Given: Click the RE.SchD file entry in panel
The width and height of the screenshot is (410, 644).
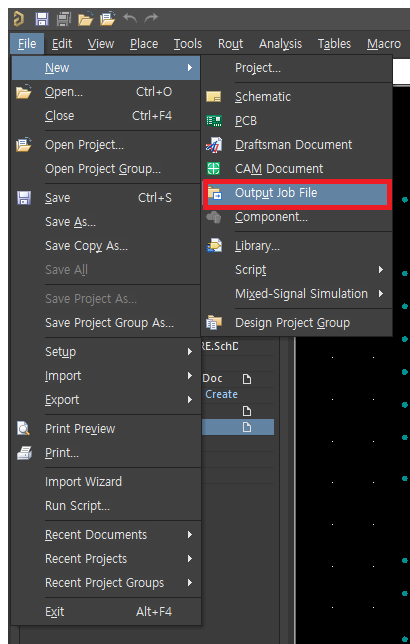Looking at the screenshot, I should click(x=219, y=346).
